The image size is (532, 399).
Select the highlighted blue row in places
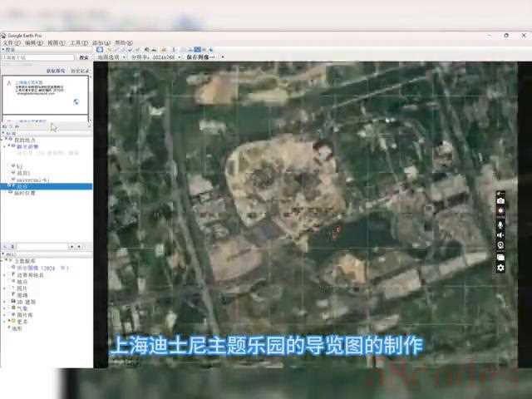click(x=47, y=186)
